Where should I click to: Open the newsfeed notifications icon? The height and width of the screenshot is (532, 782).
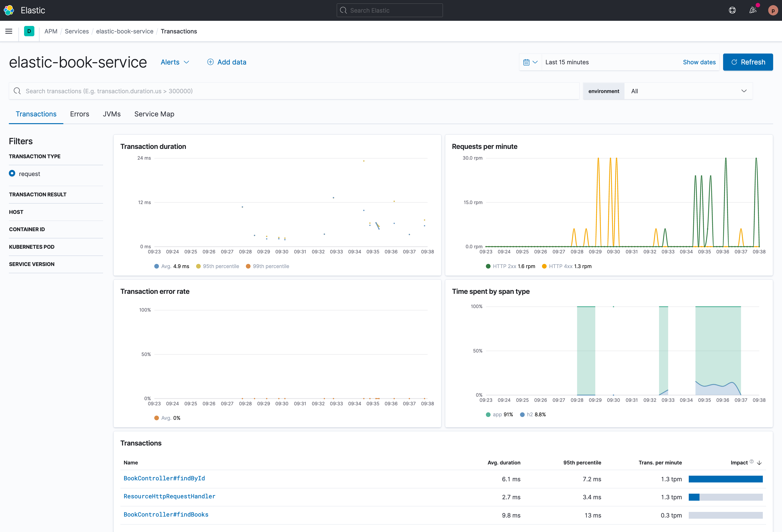point(753,11)
